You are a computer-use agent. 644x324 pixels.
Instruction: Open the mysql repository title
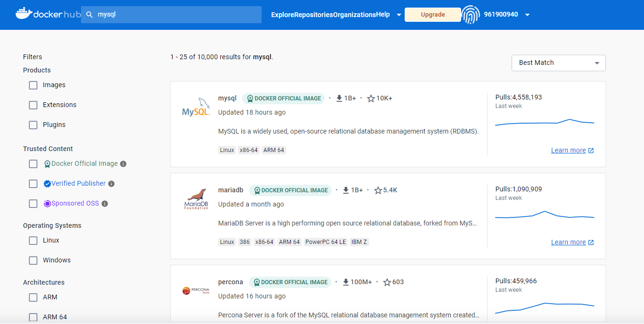pyautogui.click(x=227, y=99)
